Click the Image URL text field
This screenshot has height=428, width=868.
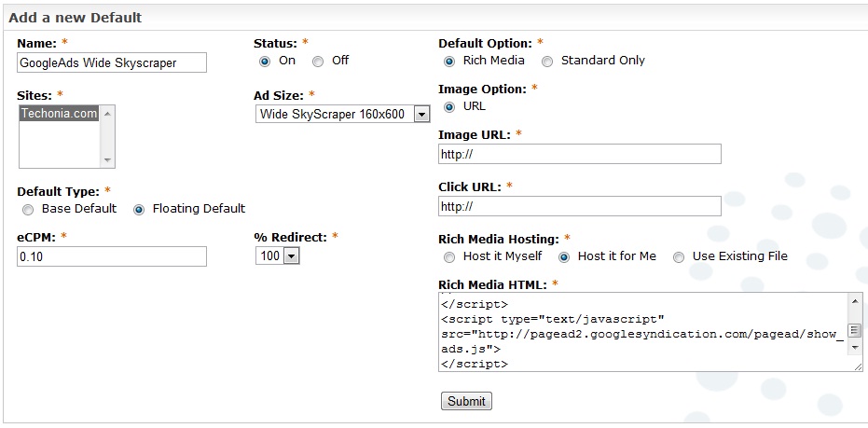(x=579, y=154)
